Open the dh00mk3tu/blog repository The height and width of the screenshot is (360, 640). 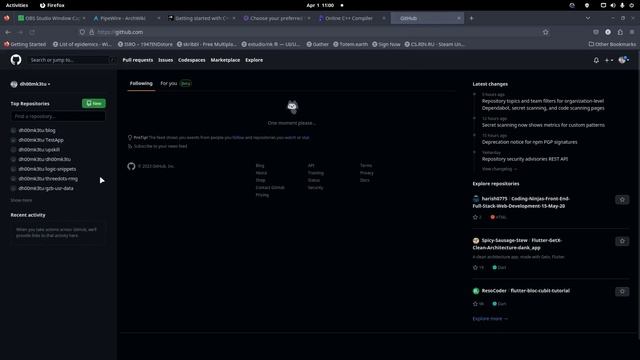click(x=37, y=130)
